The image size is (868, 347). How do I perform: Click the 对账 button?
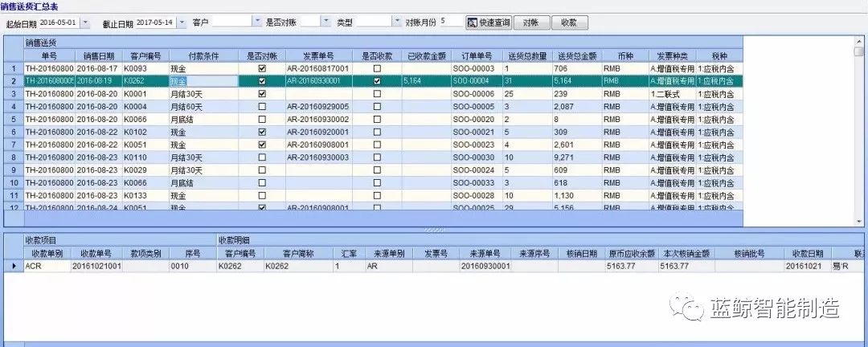pos(530,22)
